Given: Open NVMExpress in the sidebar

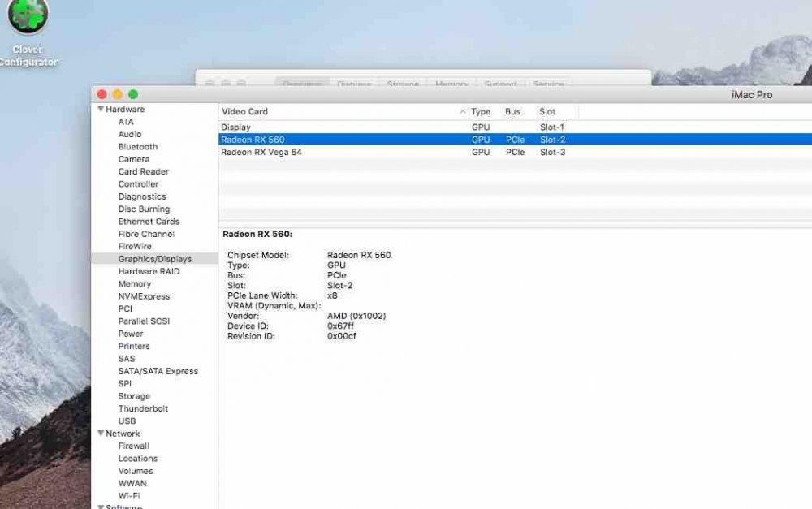Looking at the screenshot, I should (x=144, y=296).
